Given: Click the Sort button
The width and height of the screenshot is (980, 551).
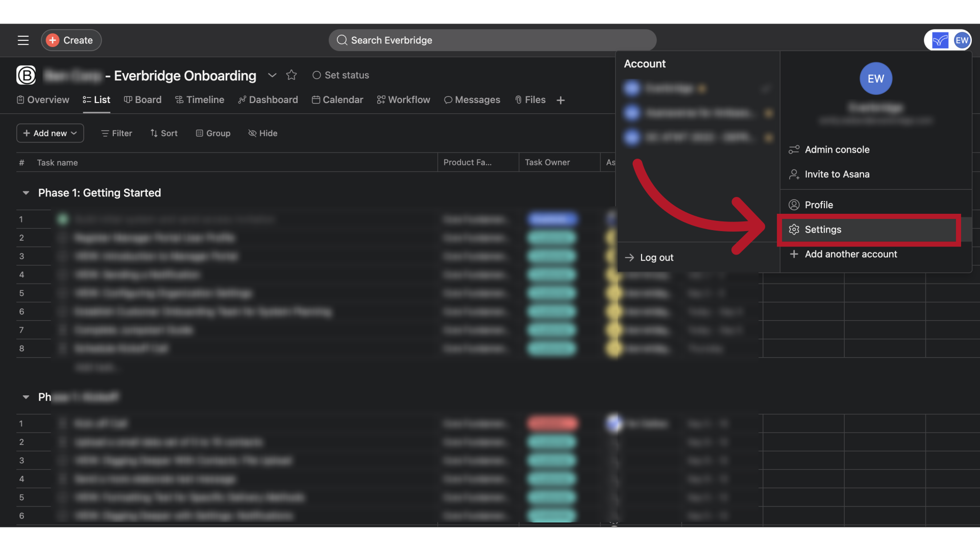Looking at the screenshot, I should point(164,133).
